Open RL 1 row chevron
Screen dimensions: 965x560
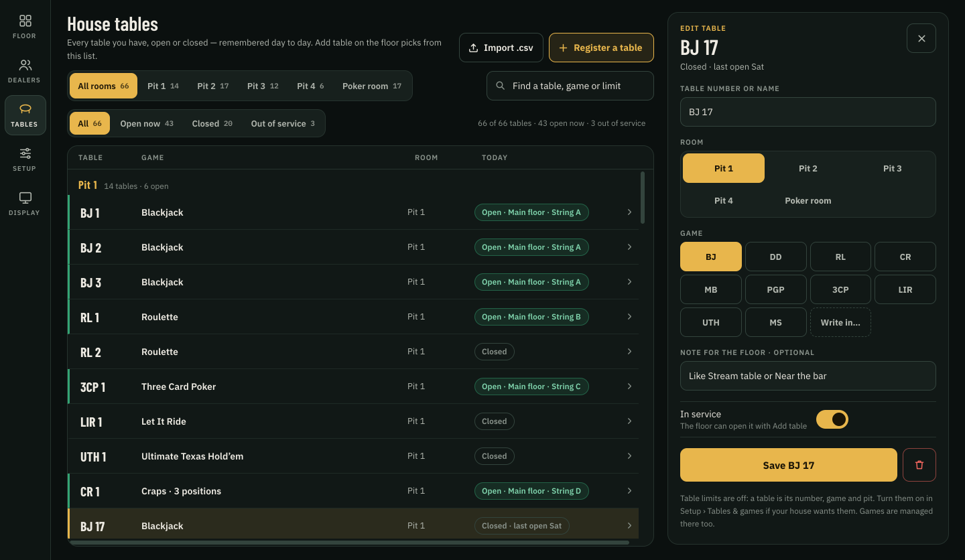point(629,317)
